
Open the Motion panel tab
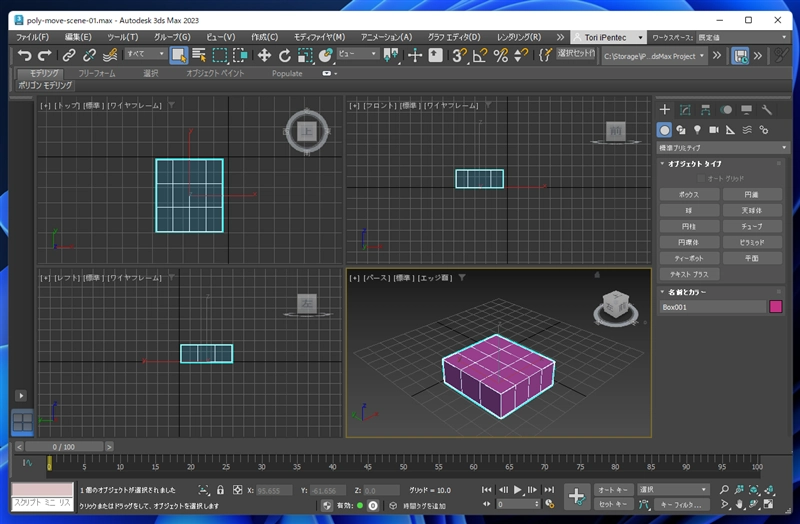point(726,110)
